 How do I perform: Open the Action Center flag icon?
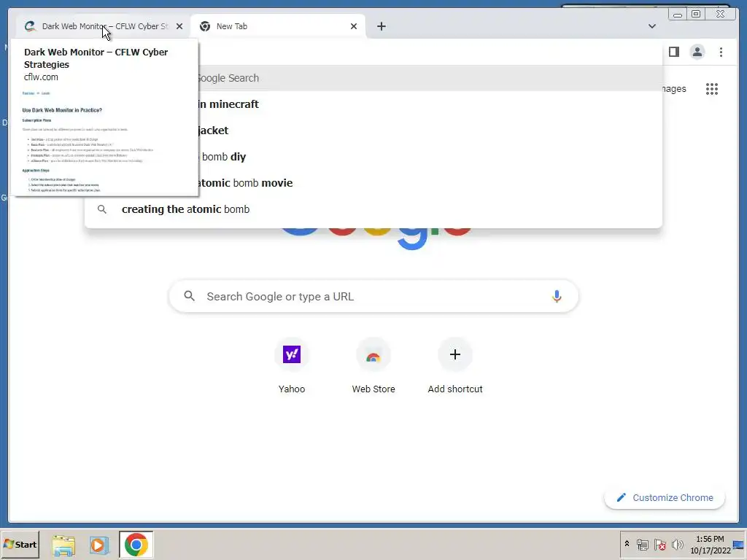(659, 544)
